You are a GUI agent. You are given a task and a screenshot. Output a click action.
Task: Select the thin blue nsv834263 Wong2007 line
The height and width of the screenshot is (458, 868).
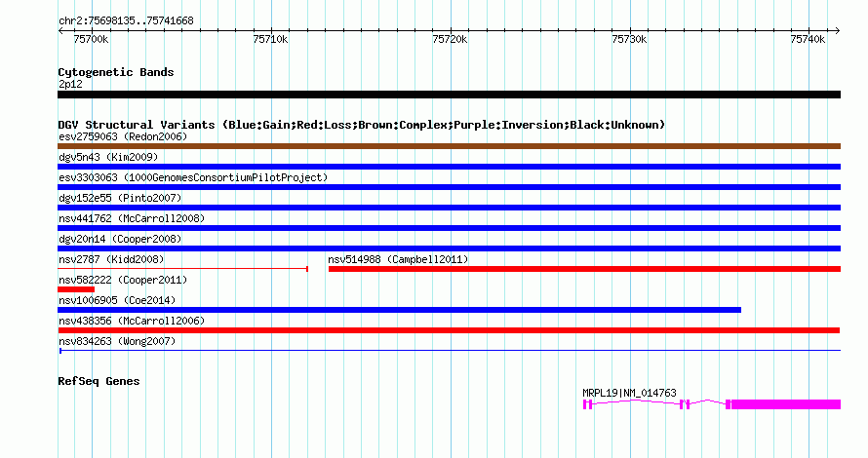coord(450,351)
